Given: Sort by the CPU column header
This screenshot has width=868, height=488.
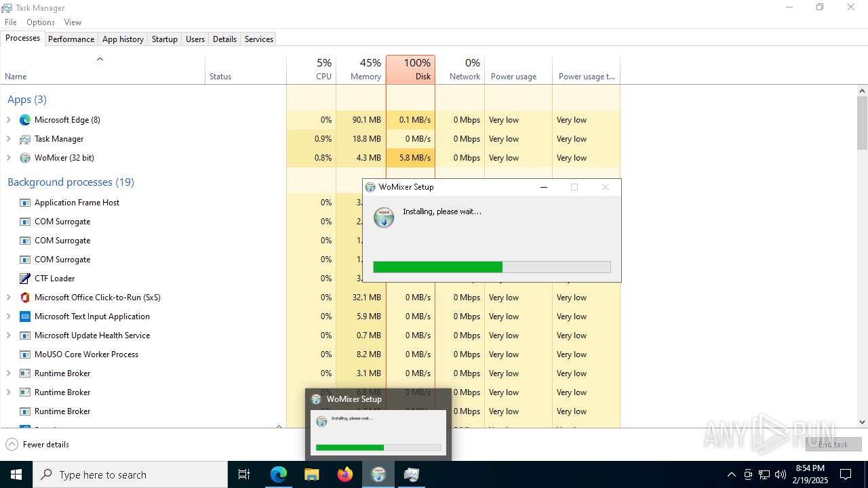Looking at the screenshot, I should point(311,70).
